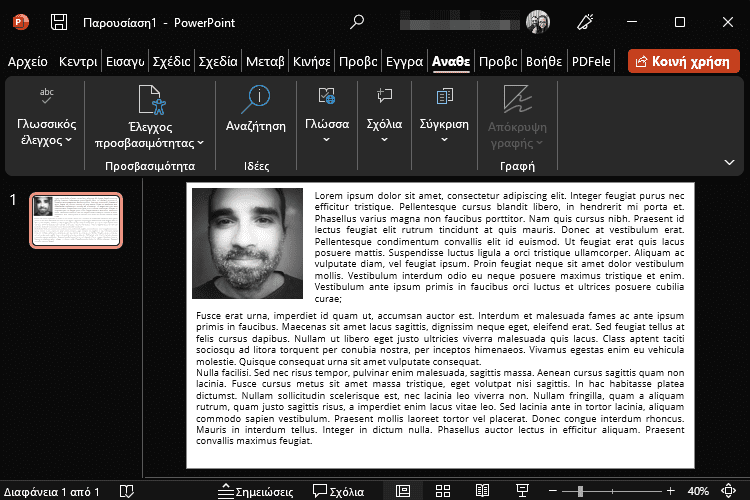
Task: Select the active Αναθε review tab
Action: pyautogui.click(x=451, y=62)
